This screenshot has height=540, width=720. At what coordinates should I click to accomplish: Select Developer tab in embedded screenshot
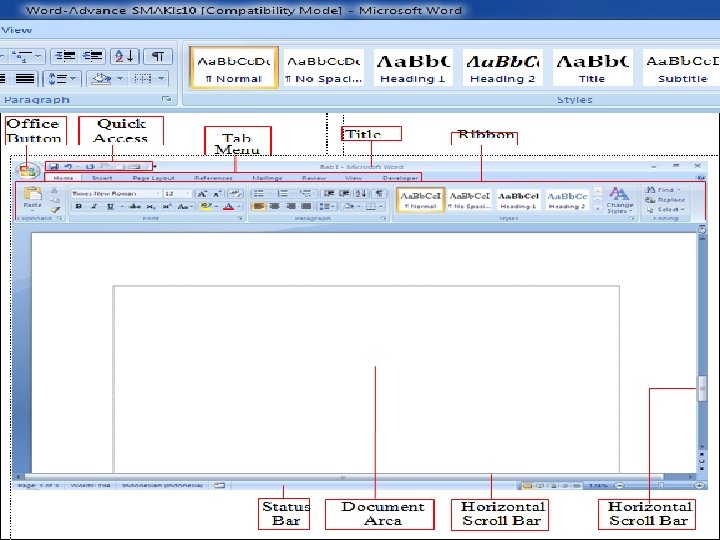point(400,178)
